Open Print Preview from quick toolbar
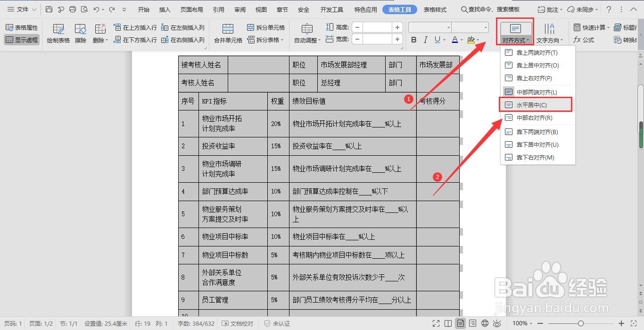Viewport: 644px width, 330px height. point(84,9)
